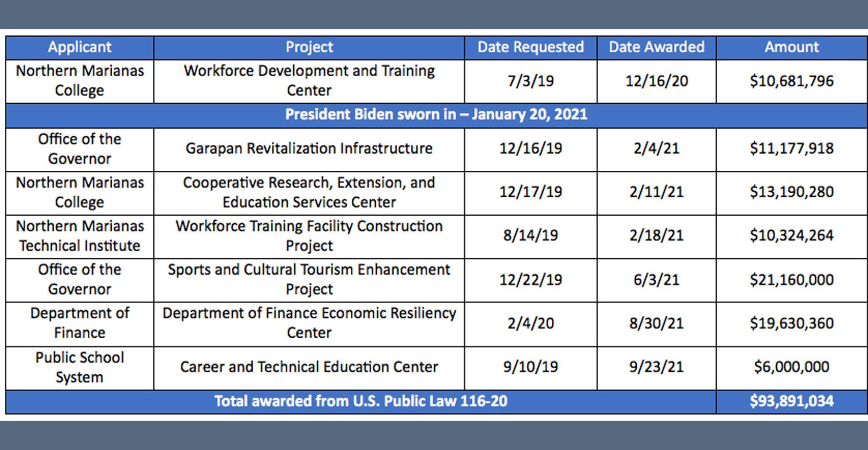
Task: Select the President Biden sworn in banner row
Action: point(436,115)
